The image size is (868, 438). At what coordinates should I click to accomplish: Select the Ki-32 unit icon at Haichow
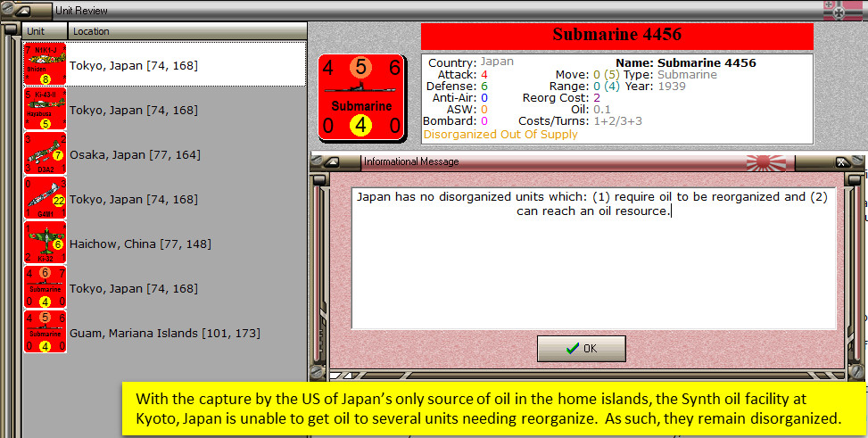45,244
